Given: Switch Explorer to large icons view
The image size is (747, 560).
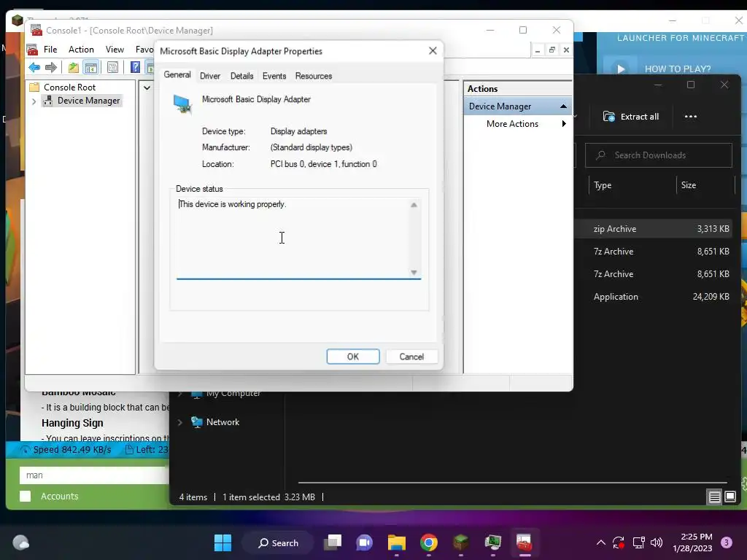Looking at the screenshot, I should pos(729,497).
